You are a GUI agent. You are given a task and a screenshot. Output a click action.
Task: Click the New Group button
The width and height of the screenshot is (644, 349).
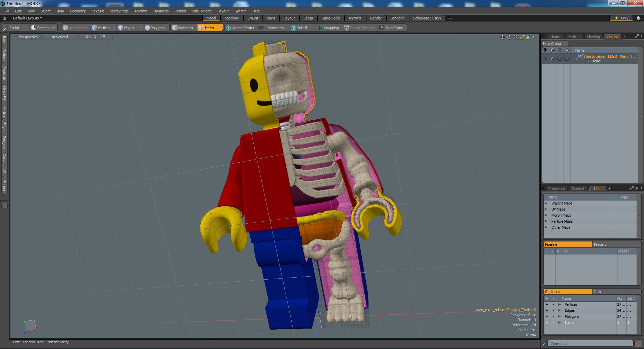(x=555, y=44)
